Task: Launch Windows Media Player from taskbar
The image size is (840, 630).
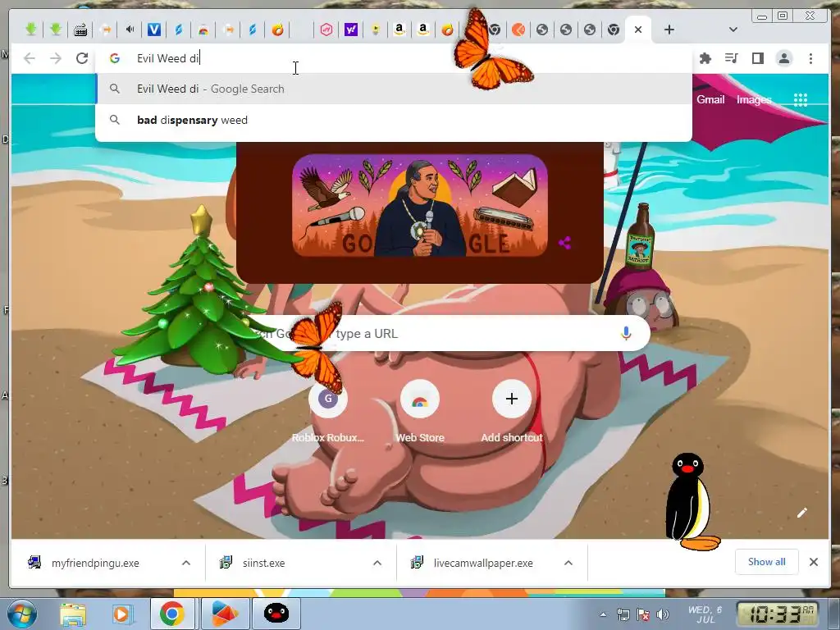Action: [x=121, y=614]
